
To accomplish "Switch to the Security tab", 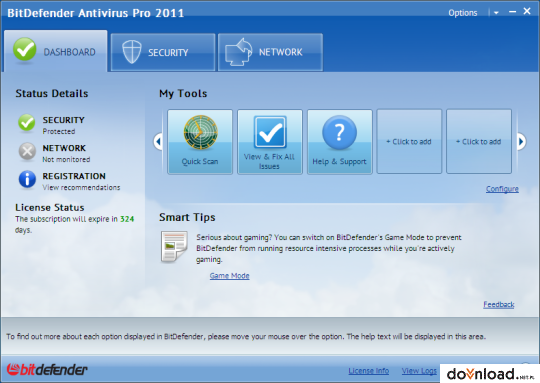I will 163,52.
